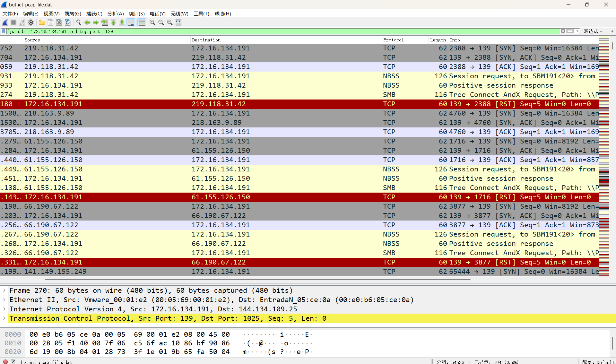The image size is (616, 364).
Task: Click the filter bookmark icon
Action: pyautogui.click(x=4, y=31)
